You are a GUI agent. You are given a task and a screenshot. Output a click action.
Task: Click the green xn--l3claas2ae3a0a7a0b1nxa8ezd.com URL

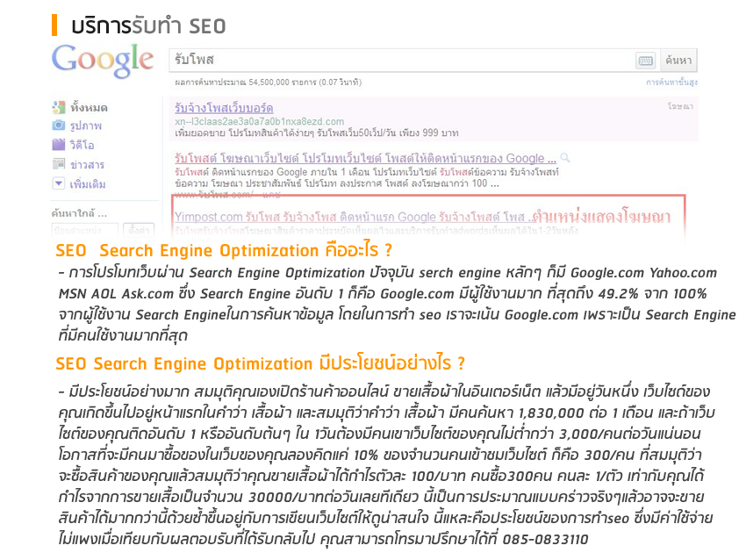point(259,122)
